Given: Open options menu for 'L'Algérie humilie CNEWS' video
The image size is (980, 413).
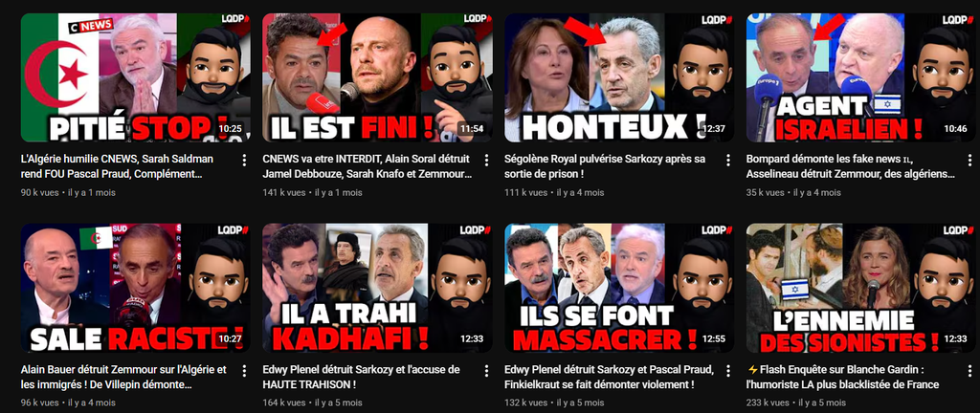Looking at the screenshot, I should [244, 161].
